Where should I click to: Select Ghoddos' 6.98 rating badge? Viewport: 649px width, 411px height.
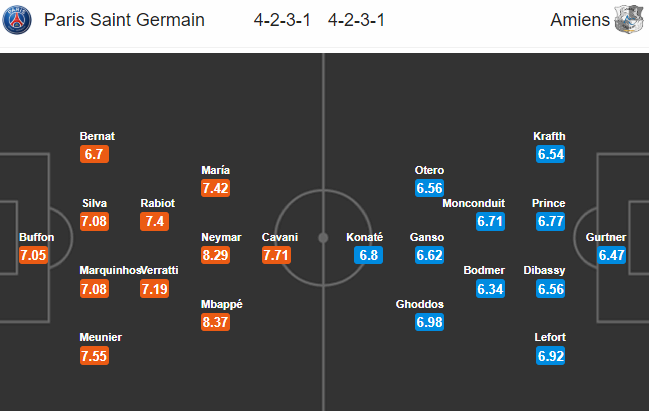[x=429, y=322]
